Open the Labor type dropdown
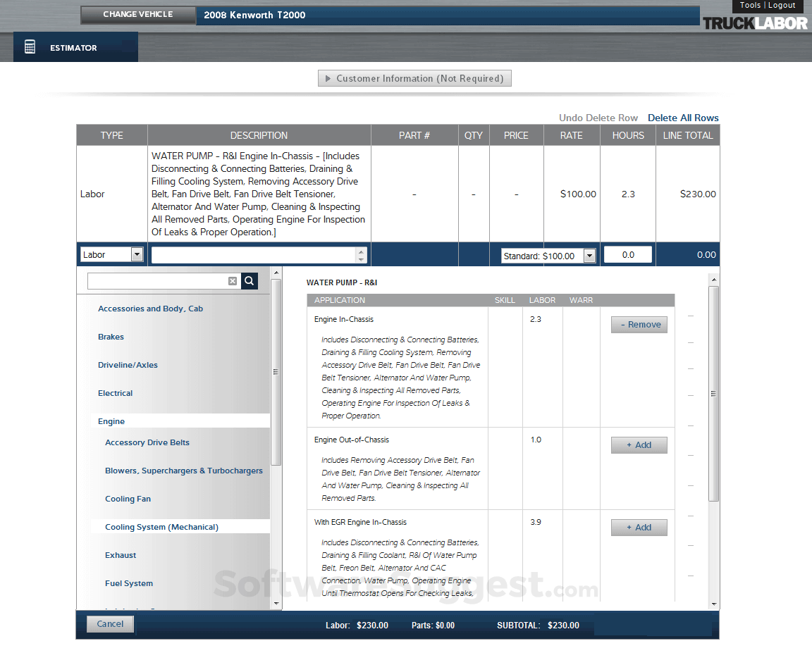812x653 pixels. (x=137, y=254)
